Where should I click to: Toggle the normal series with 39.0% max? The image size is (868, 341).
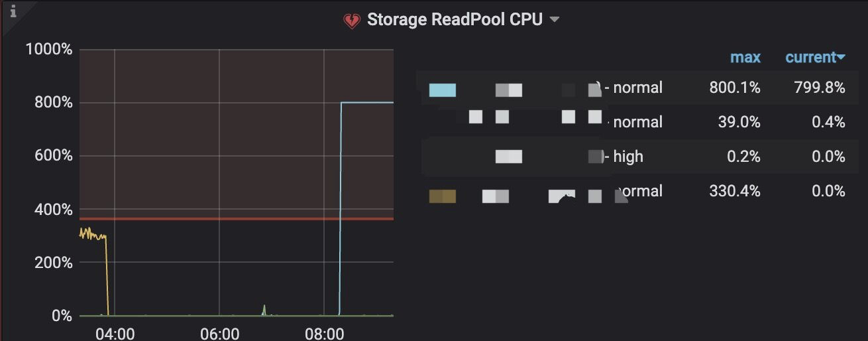point(637,122)
